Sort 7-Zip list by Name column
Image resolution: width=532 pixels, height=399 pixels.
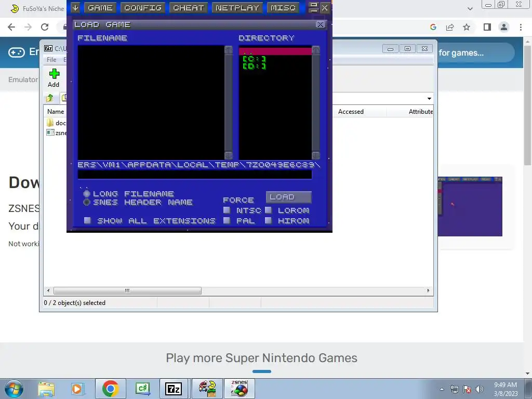pyautogui.click(x=56, y=112)
